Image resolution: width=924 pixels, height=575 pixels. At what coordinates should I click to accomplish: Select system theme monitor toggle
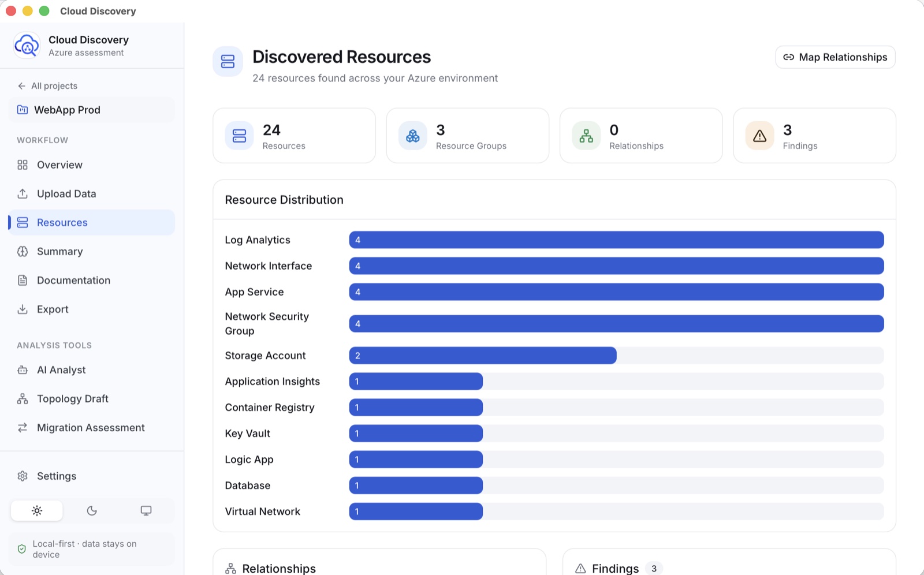146,511
